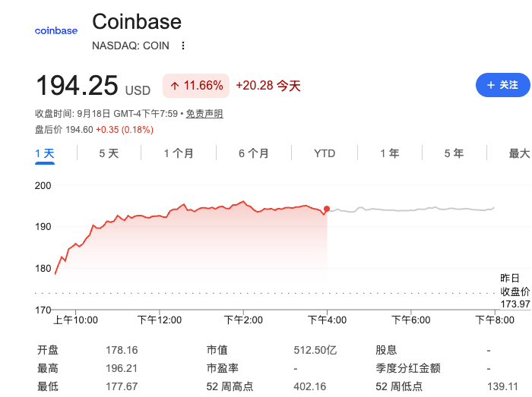Click the plus 关注 follow button
Image resolution: width=532 pixels, height=397 pixels.
point(503,85)
